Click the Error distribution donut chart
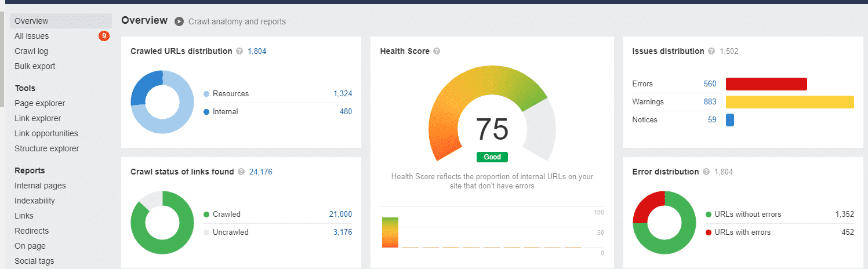This screenshot has height=269, width=868. click(664, 223)
